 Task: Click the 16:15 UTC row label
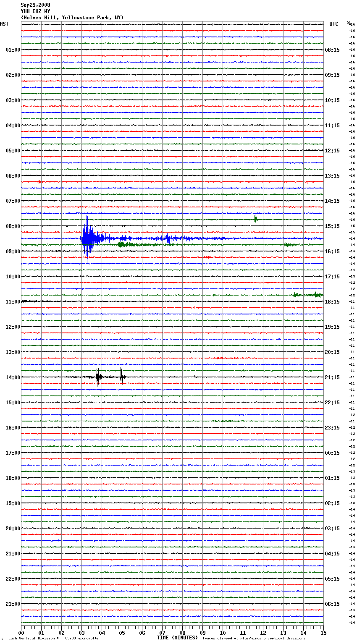click(x=332, y=251)
